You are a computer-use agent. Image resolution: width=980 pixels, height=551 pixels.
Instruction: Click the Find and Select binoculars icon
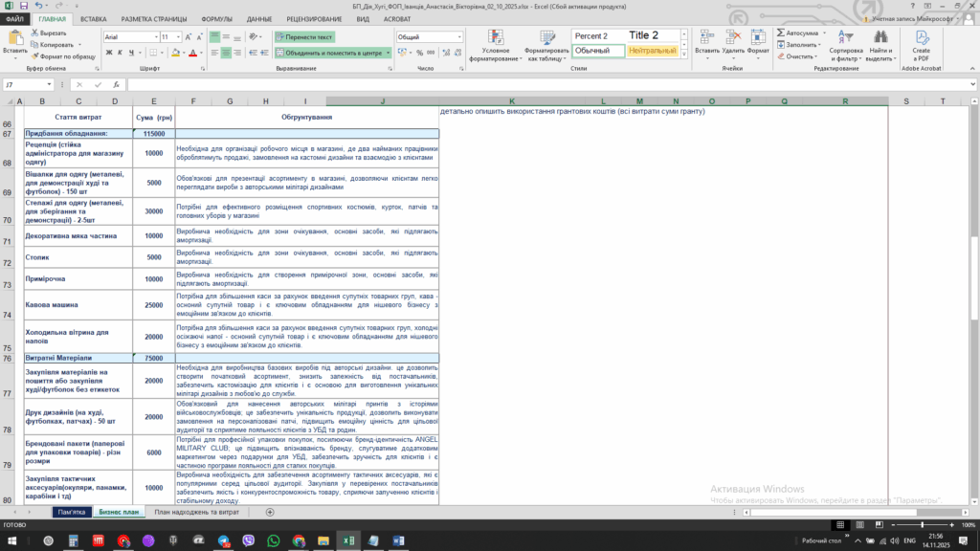coord(880,38)
